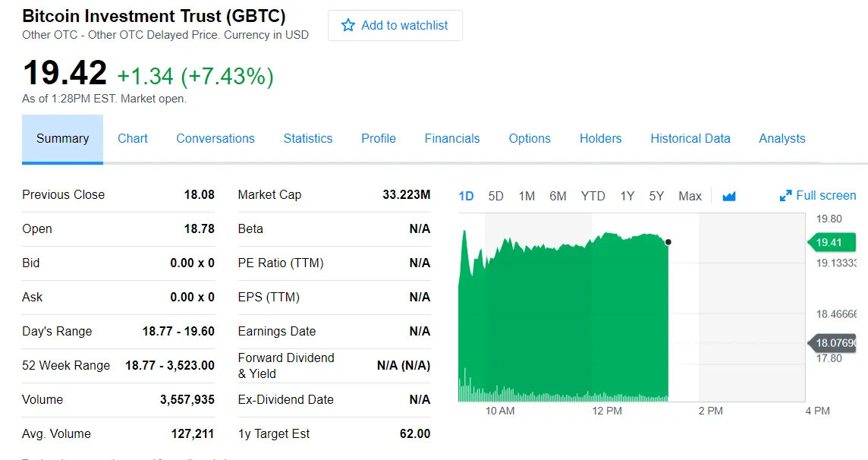Select the 5D chart range
868x460 pixels.
pos(496,196)
